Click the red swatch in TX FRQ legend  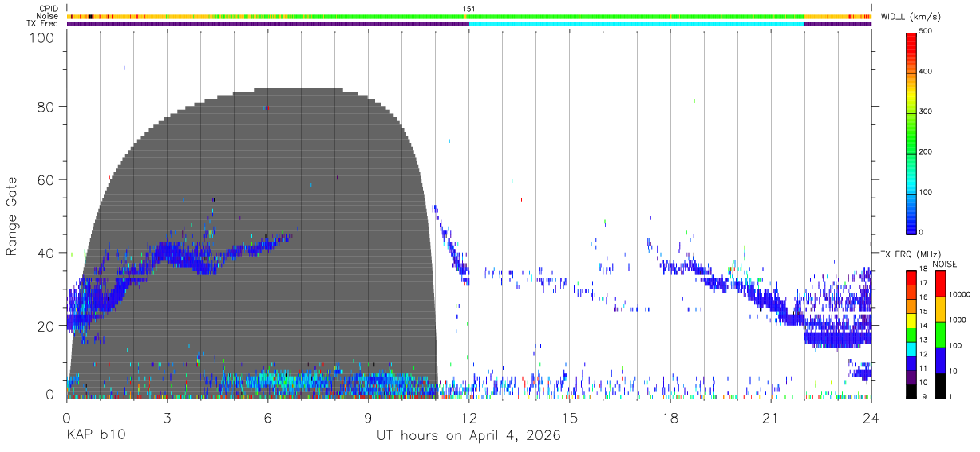[911, 277]
